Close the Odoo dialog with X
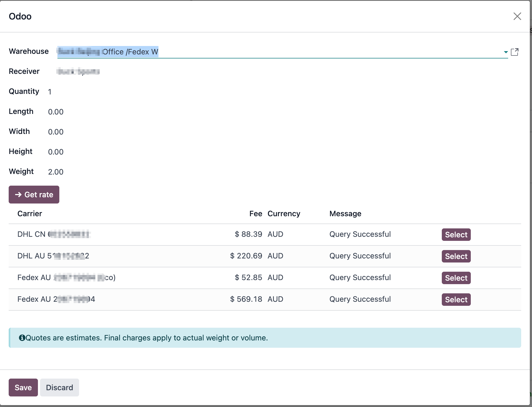The image size is (532, 407). [517, 16]
